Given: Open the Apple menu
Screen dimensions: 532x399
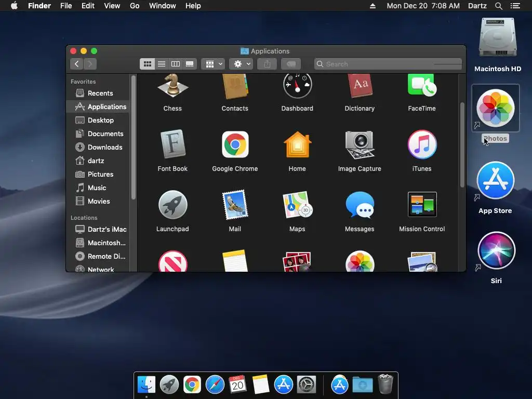Looking at the screenshot, I should pos(14,6).
